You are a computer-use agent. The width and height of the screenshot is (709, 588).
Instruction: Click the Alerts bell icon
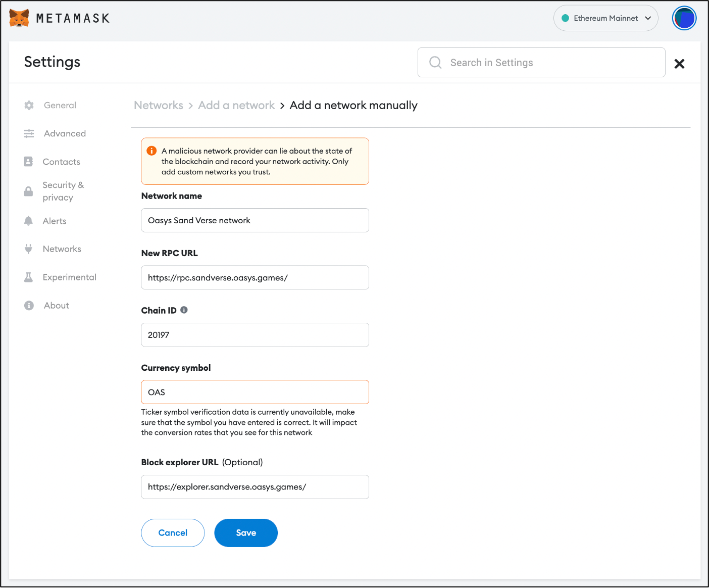(29, 221)
